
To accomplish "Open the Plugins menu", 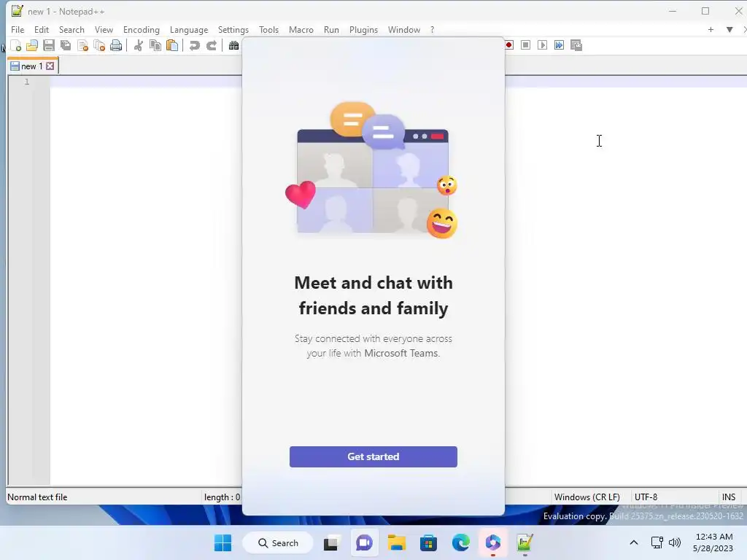I will (x=363, y=29).
